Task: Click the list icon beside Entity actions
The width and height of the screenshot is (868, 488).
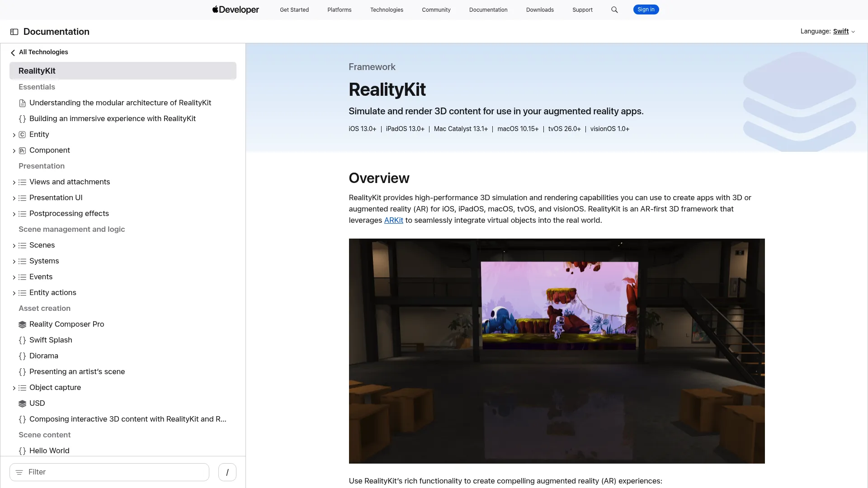Action: [x=22, y=293]
